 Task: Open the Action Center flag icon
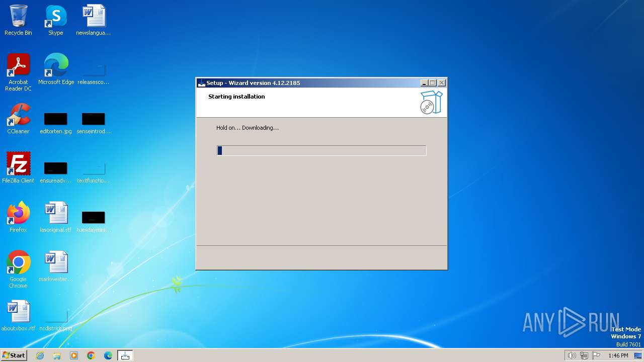tap(596, 355)
